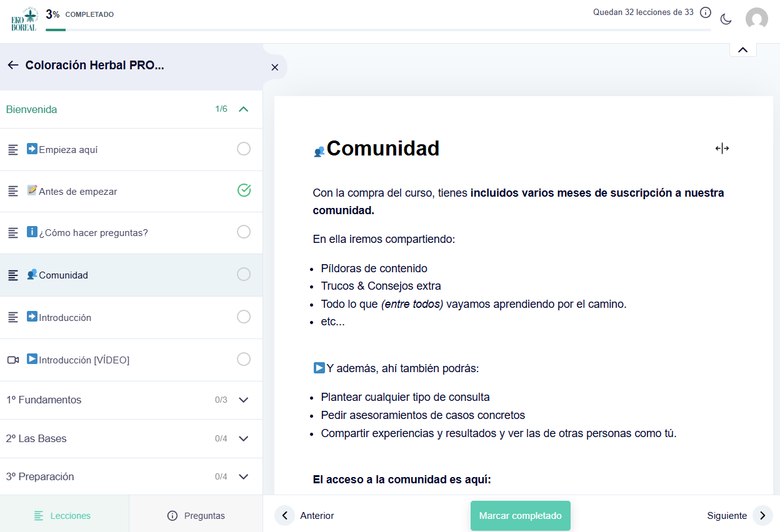The image size is (780, 532).
Task: Go back using the arrow beside the course title
Action: (x=13, y=64)
